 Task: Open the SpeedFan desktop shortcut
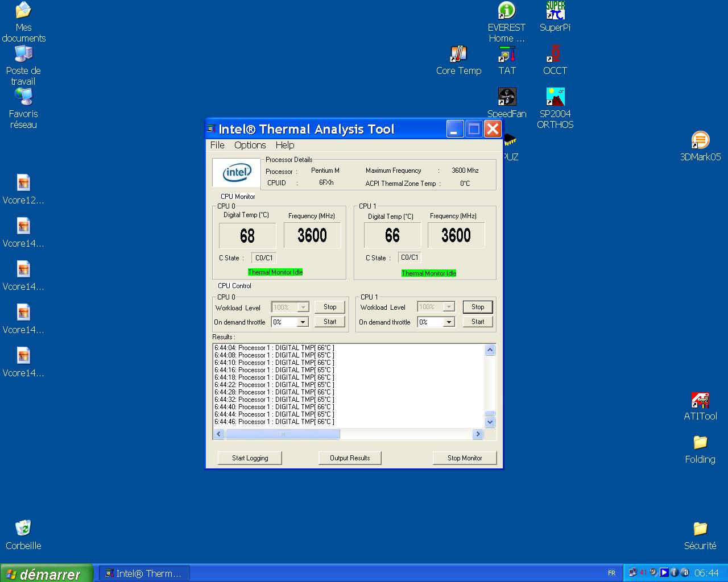507,97
